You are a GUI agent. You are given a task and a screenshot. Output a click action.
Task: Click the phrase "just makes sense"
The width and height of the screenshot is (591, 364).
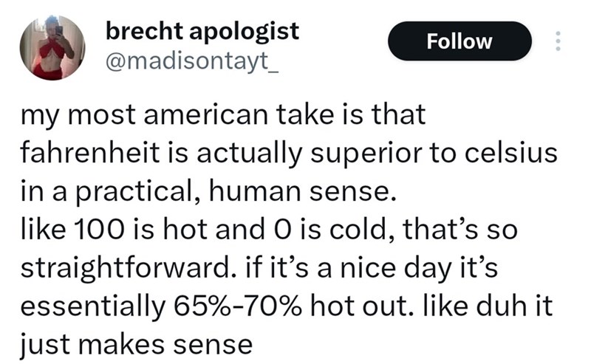click(x=137, y=343)
